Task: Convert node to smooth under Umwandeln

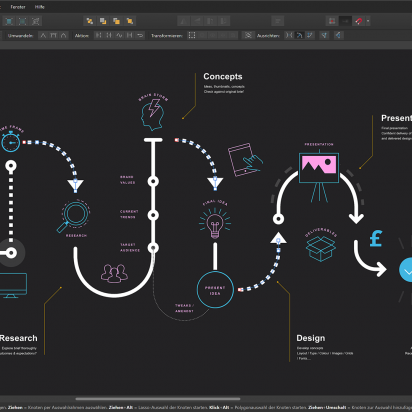Action: [x=53, y=35]
